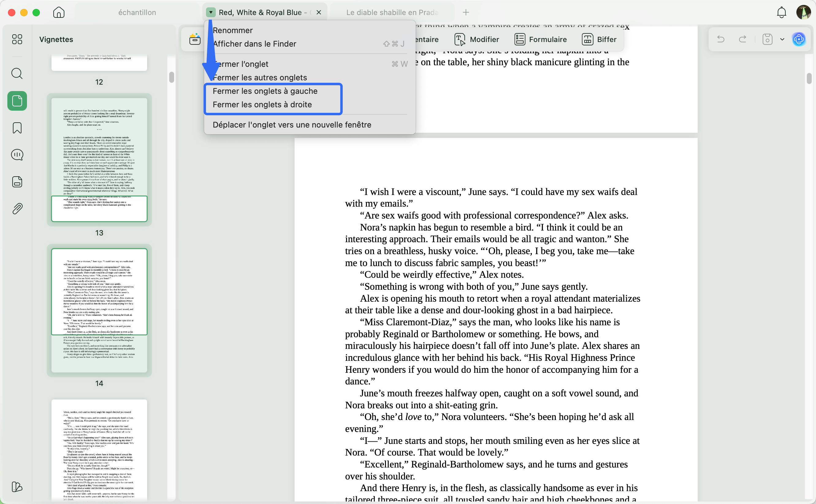Choose Fermer les onglets à gauche
This screenshot has width=816, height=504.
(310, 91)
